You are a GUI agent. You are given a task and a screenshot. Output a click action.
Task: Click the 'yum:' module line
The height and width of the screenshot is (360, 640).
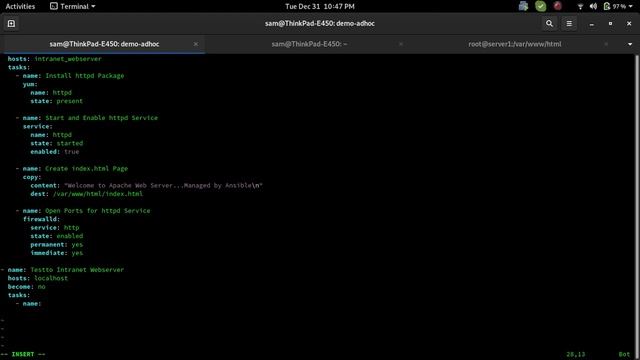click(x=30, y=84)
